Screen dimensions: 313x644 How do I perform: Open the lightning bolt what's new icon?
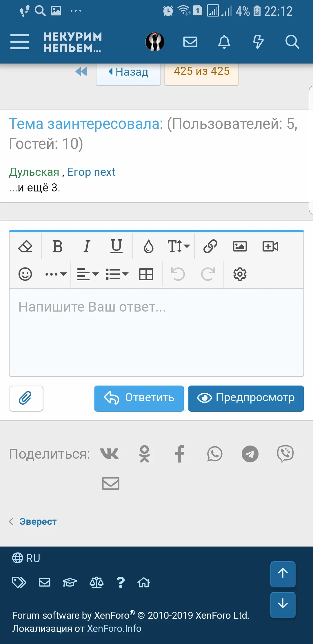[258, 42]
